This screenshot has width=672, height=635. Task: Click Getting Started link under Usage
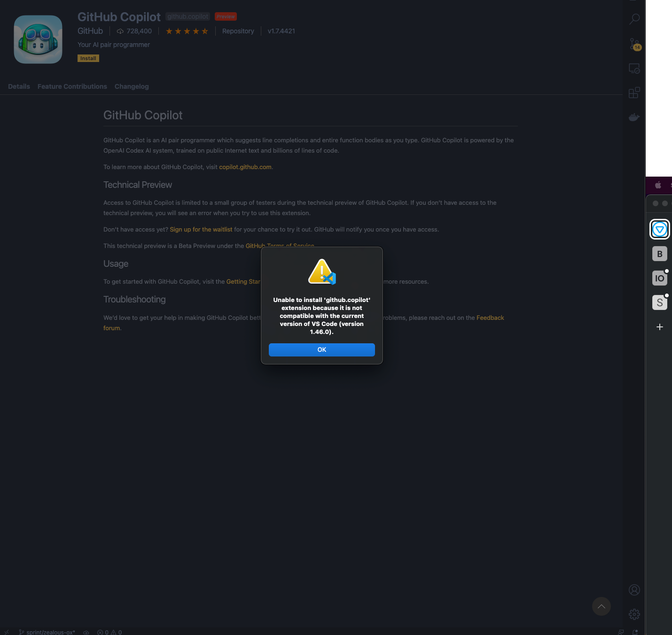[x=243, y=282]
